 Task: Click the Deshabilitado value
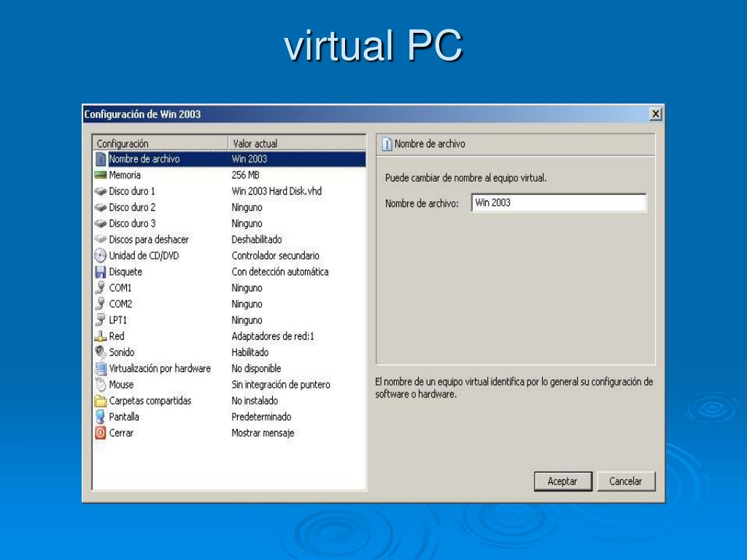point(257,239)
